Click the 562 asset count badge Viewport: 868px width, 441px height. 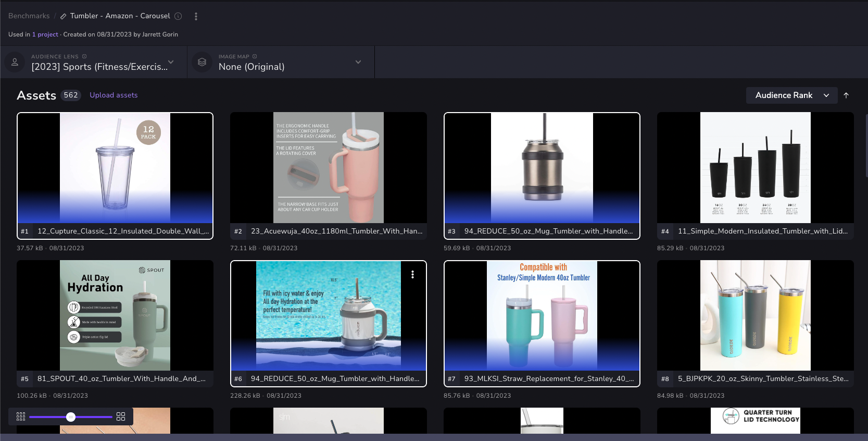pyautogui.click(x=71, y=95)
